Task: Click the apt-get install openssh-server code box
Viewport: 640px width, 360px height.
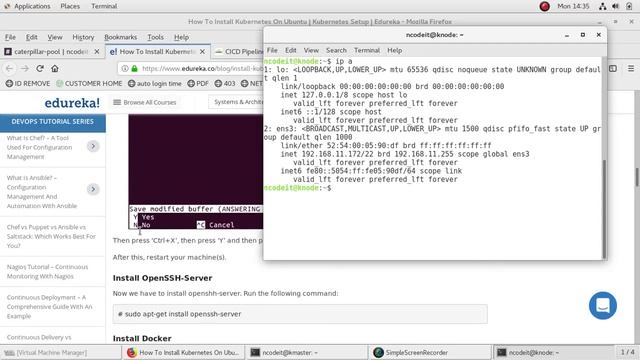Action: click(x=300, y=314)
